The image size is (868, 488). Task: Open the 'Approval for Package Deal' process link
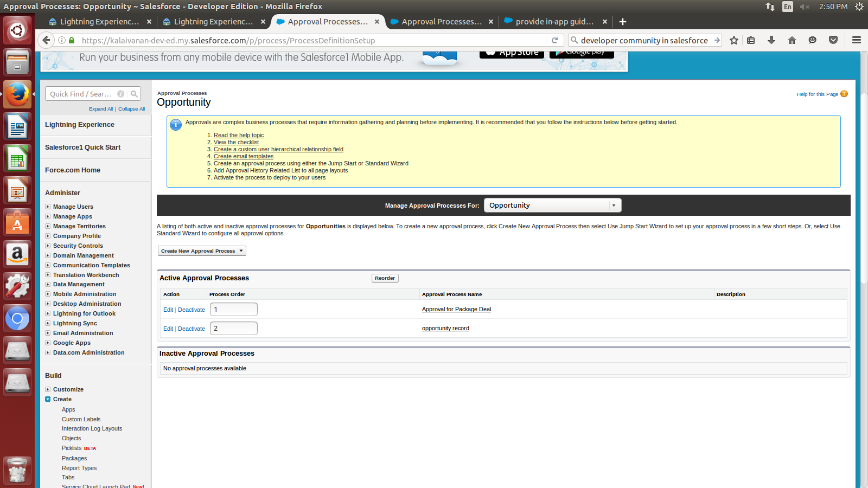[x=456, y=309]
